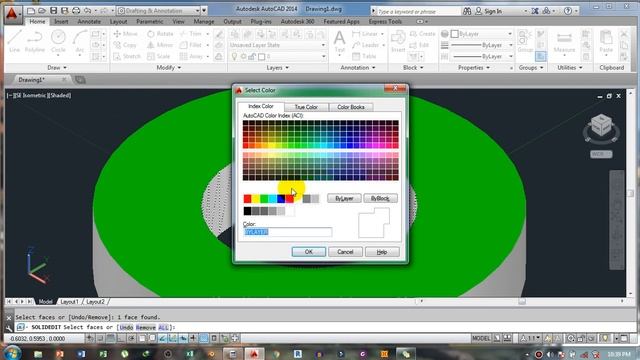Click OK in Select Color dialog
This screenshot has height=360, width=640.
click(309, 252)
